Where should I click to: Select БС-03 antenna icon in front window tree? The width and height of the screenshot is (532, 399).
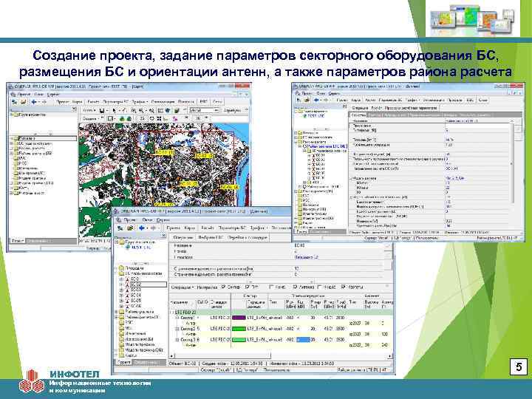click(x=128, y=290)
